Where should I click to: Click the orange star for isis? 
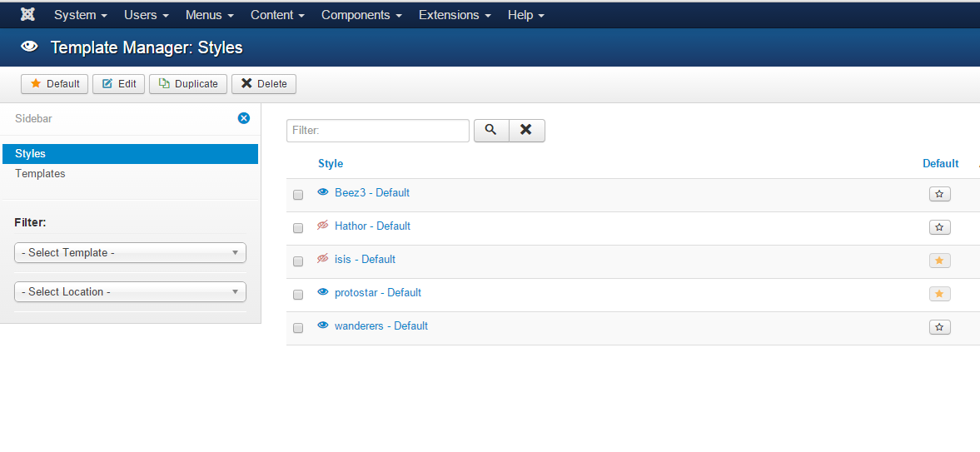(x=939, y=260)
